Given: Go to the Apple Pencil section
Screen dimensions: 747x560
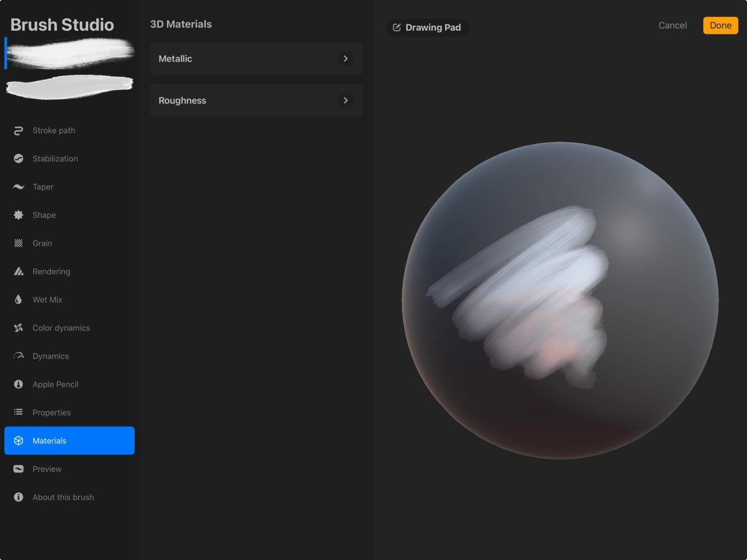Looking at the screenshot, I should (x=69, y=384).
